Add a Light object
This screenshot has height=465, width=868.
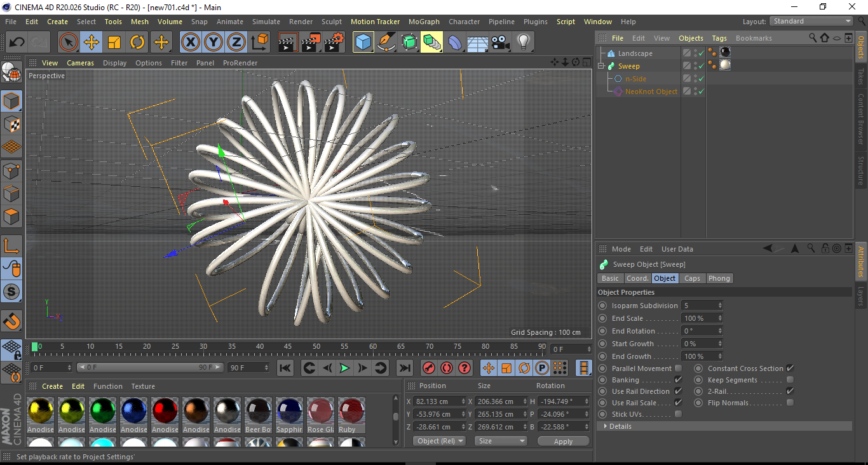[x=524, y=43]
